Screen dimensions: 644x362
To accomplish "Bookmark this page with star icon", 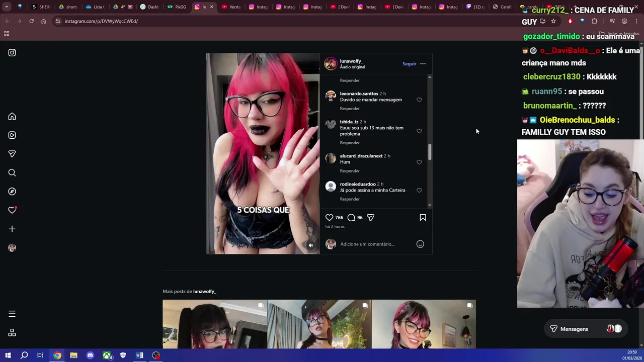I will (553, 21).
